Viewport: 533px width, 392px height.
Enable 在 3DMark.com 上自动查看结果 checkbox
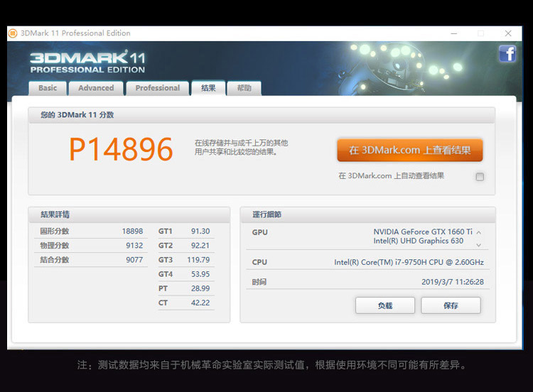(x=480, y=177)
